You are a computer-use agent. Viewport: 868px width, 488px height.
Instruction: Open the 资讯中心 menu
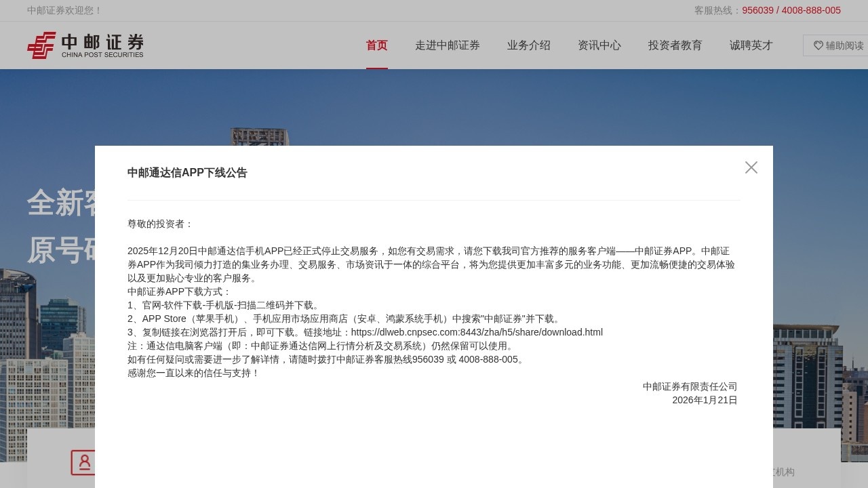point(599,45)
